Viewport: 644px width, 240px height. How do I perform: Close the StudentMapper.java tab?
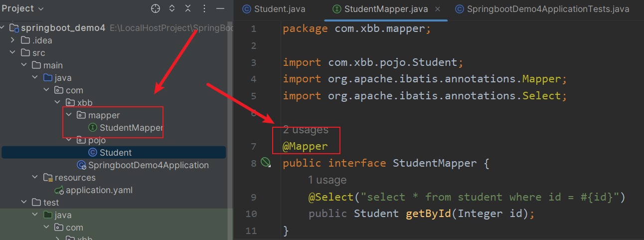[x=438, y=9]
